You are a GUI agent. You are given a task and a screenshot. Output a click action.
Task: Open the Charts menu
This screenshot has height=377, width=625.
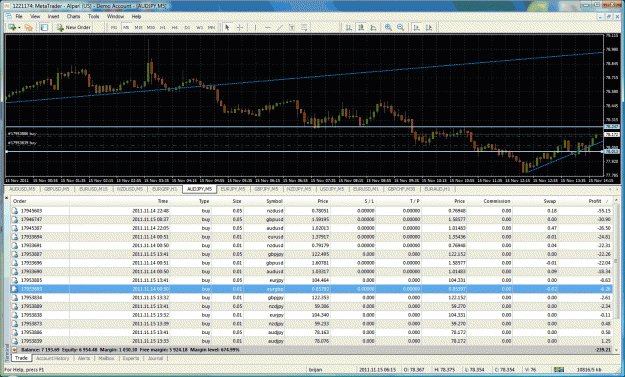pyautogui.click(x=73, y=16)
